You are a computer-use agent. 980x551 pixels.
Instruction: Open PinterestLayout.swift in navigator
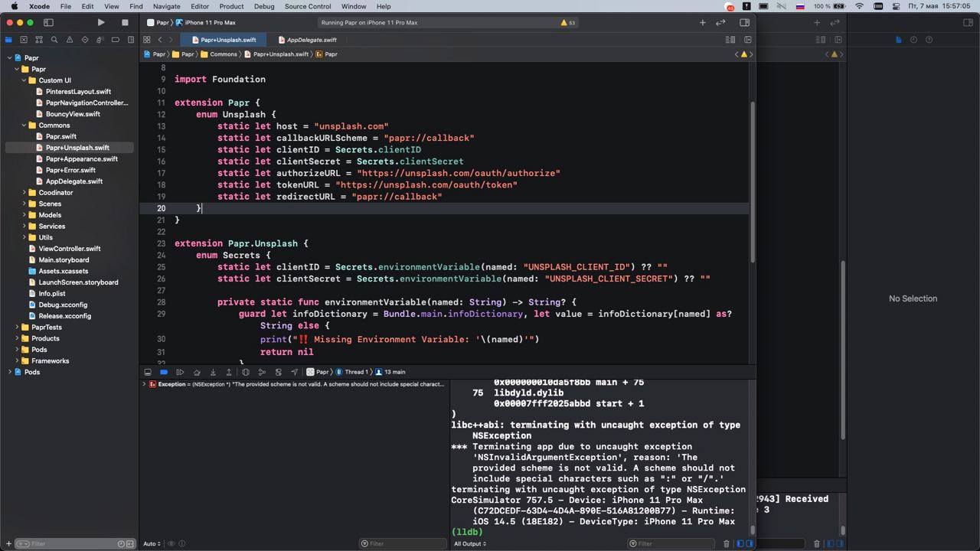(x=78, y=92)
